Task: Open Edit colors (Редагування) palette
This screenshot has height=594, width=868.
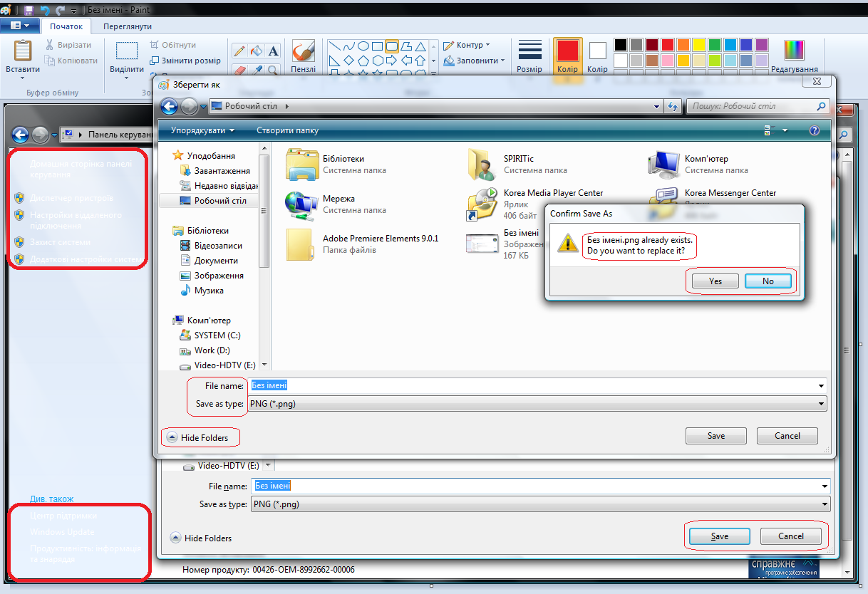Action: (x=794, y=56)
